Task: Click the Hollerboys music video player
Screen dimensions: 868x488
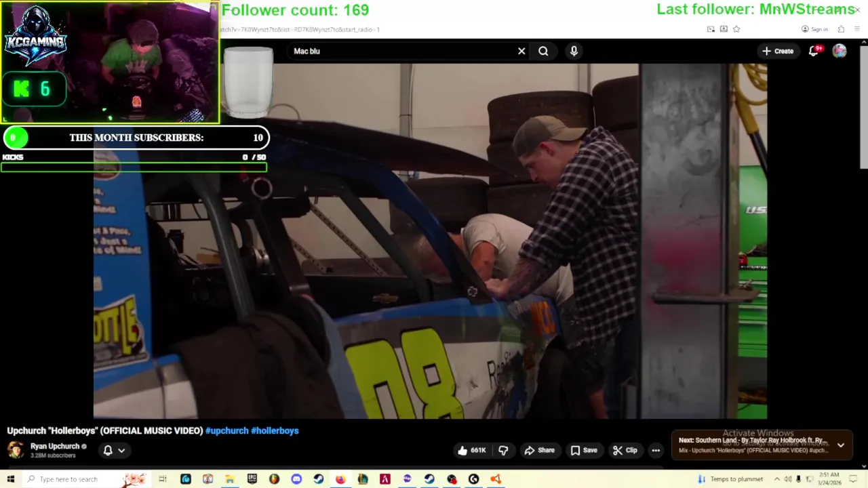Action: point(430,241)
